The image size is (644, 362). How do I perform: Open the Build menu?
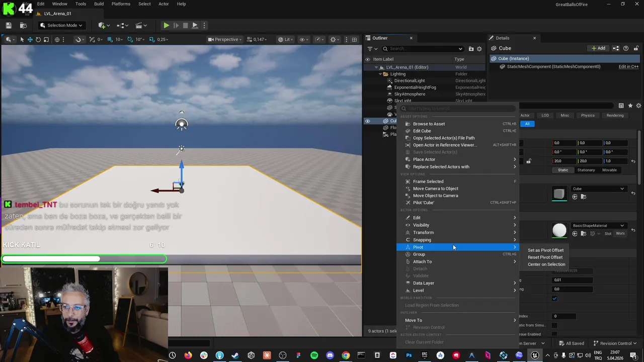coord(99,4)
